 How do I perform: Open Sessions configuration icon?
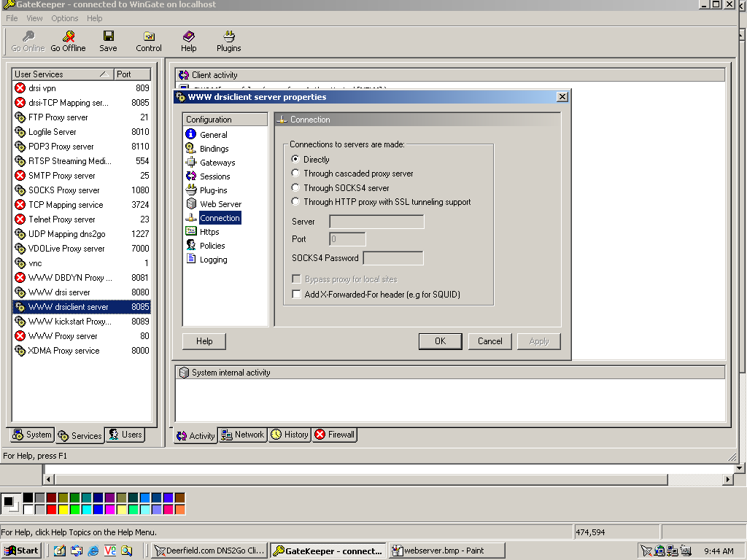click(x=190, y=176)
